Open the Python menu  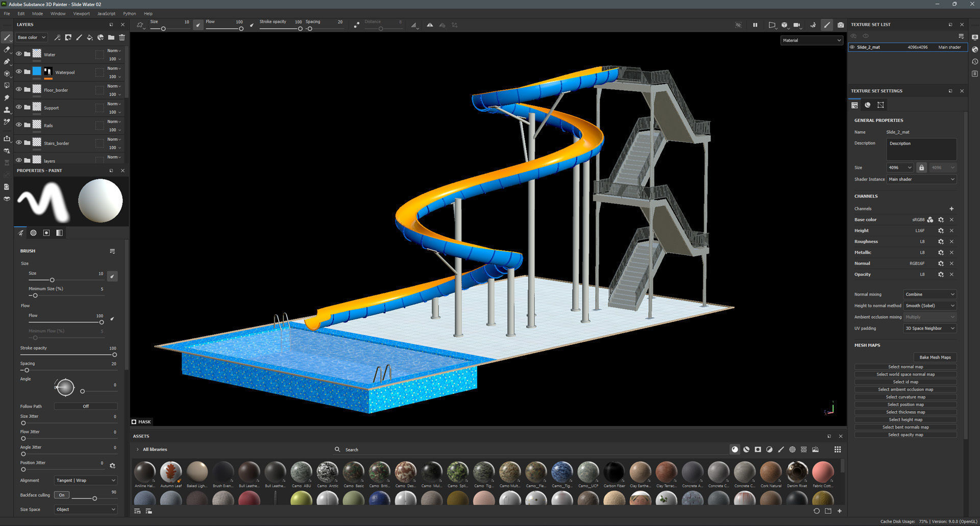click(129, 14)
